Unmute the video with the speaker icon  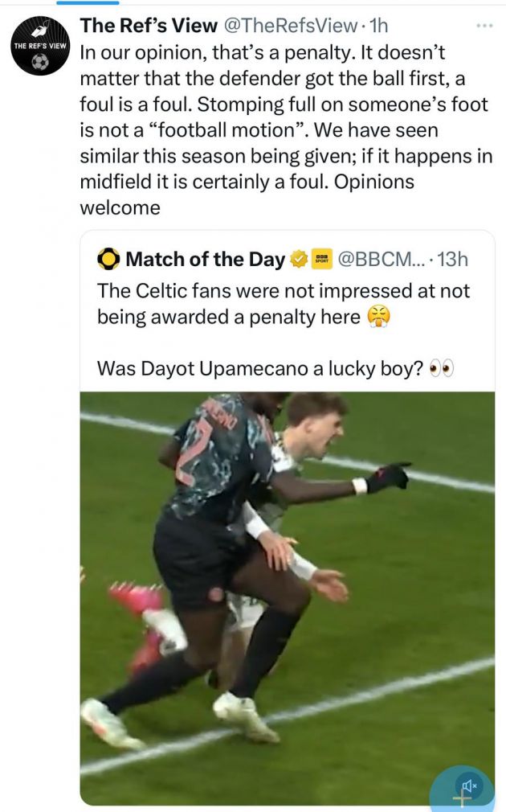tap(468, 785)
